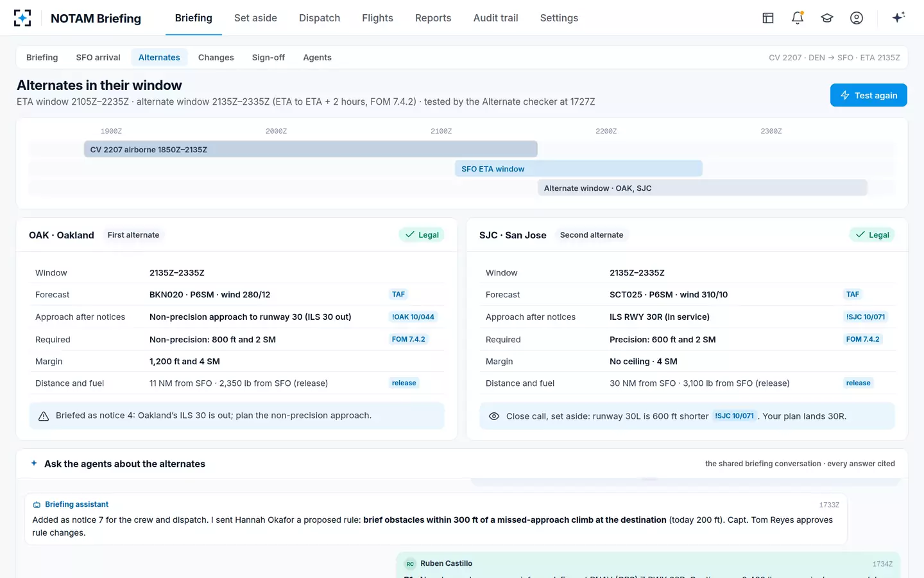Image resolution: width=924 pixels, height=578 pixels.
Task: Click the SFO ETA window timeline bar
Action: point(579,169)
